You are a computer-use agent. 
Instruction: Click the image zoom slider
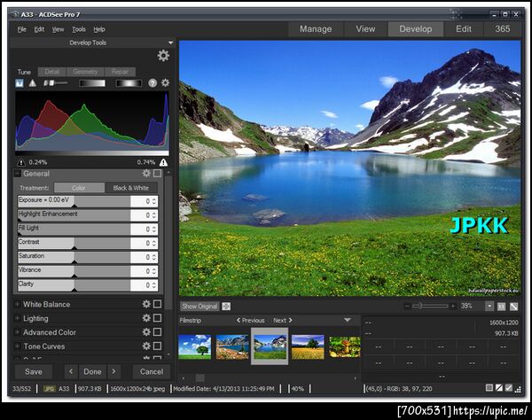(430, 307)
